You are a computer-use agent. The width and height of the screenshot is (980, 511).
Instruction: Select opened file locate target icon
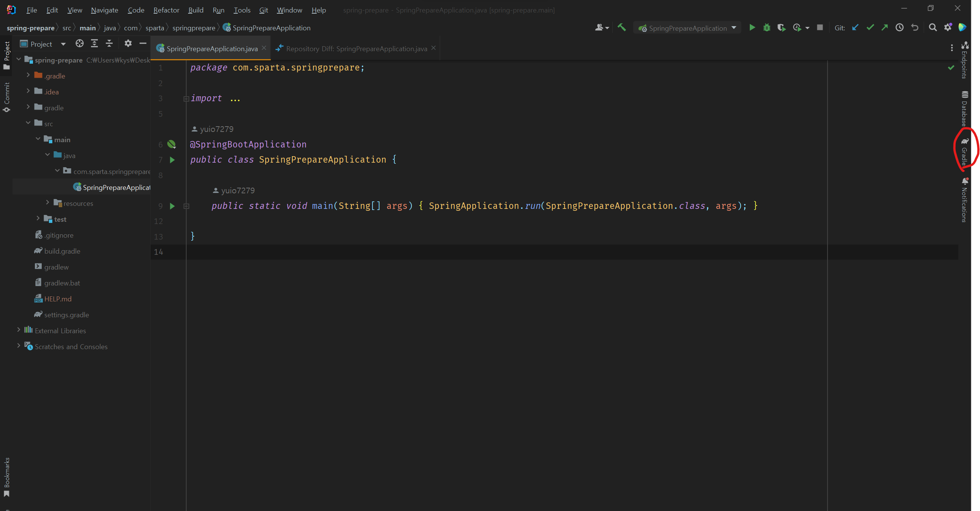[80, 44]
